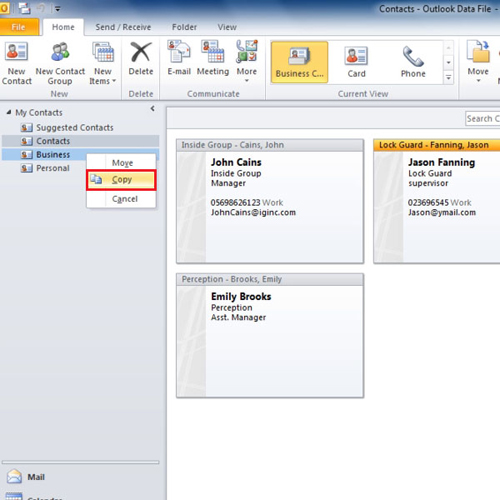Click Jason@ymail.com email text
This screenshot has height=500, width=500.
[x=442, y=212]
